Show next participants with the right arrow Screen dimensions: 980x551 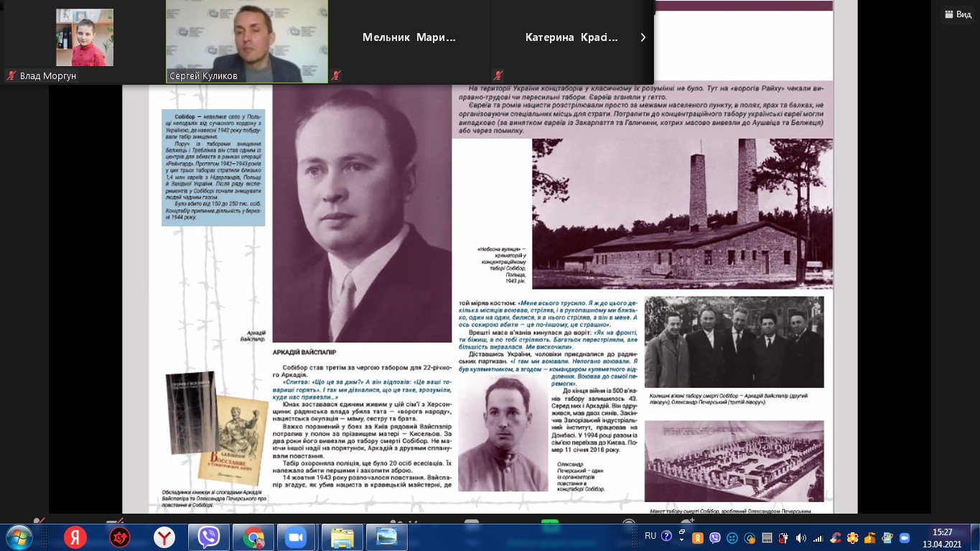[643, 37]
